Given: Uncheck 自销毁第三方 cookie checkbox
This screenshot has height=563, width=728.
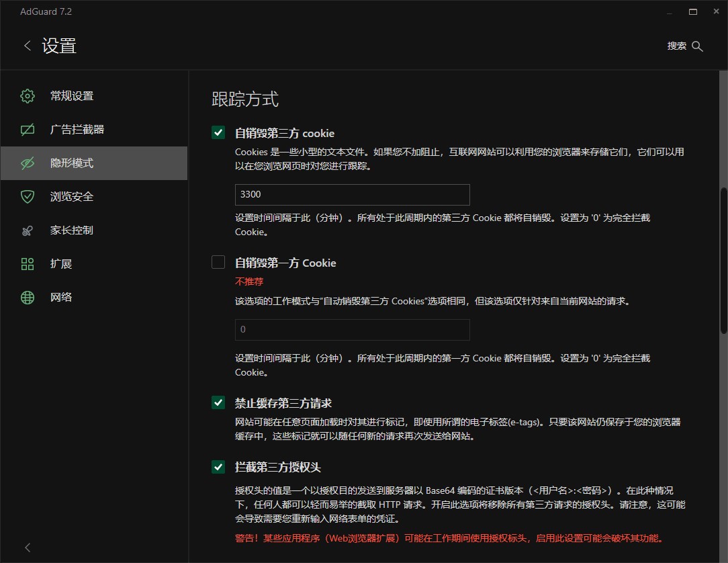Looking at the screenshot, I should 218,133.
